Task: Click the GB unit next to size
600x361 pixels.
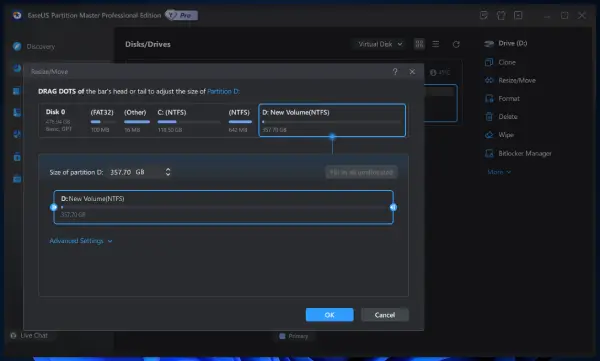Action: (140, 172)
